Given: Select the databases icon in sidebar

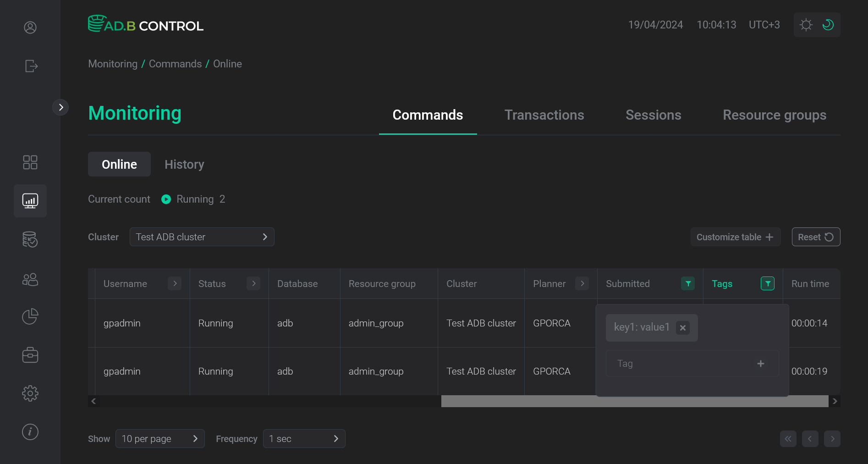Looking at the screenshot, I should pyautogui.click(x=30, y=239).
